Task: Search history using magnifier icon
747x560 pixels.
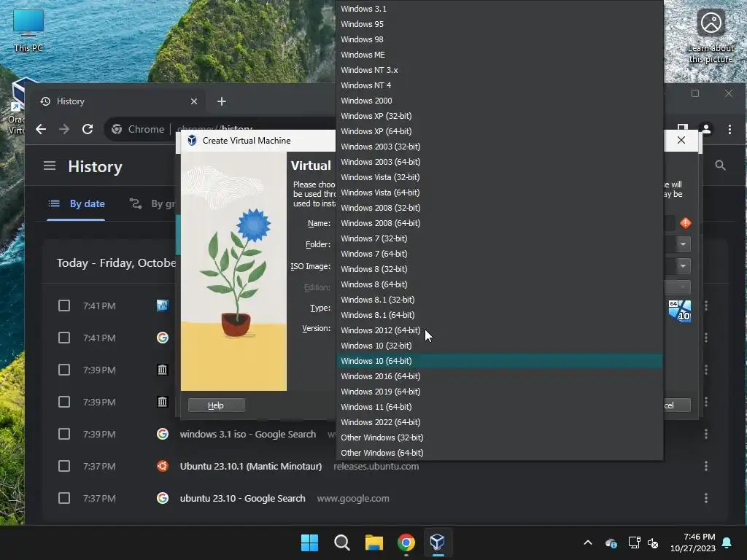Action: point(720,166)
